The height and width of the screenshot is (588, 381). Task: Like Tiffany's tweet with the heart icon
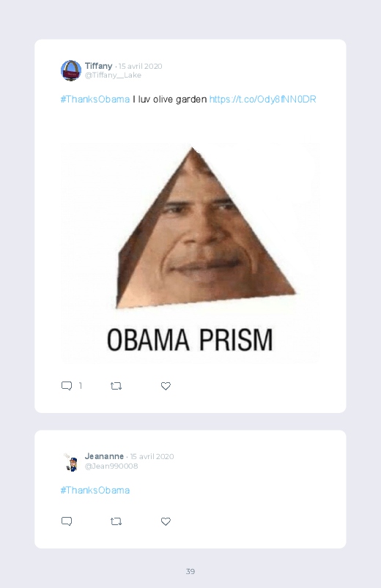[166, 386]
